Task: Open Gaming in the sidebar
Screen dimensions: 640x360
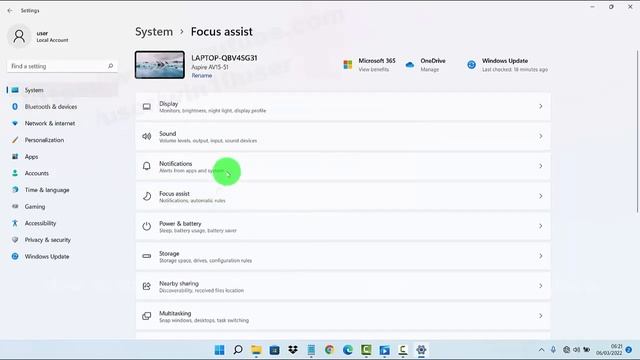Action: pos(62,207)
